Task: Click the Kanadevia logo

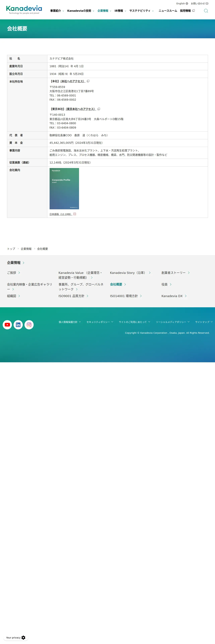Action: [24, 10]
